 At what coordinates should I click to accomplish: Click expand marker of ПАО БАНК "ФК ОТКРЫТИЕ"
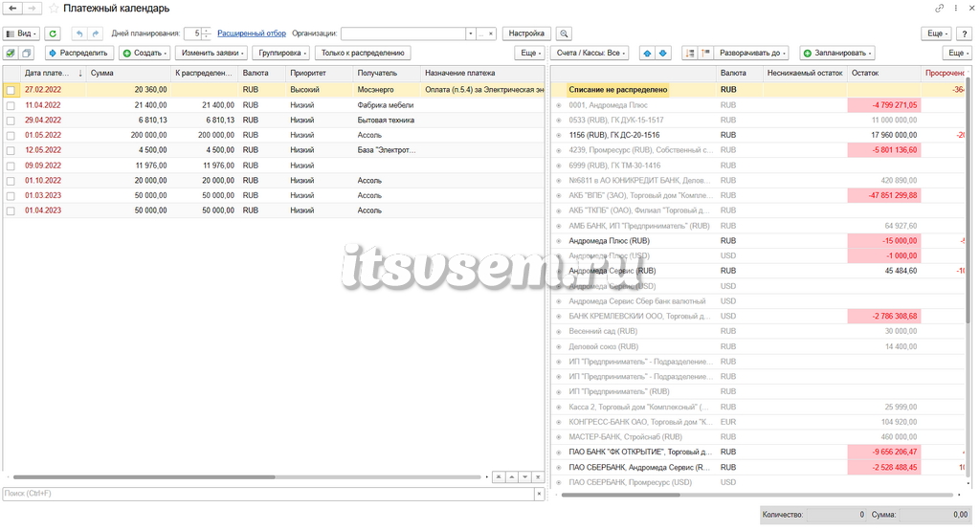point(559,452)
